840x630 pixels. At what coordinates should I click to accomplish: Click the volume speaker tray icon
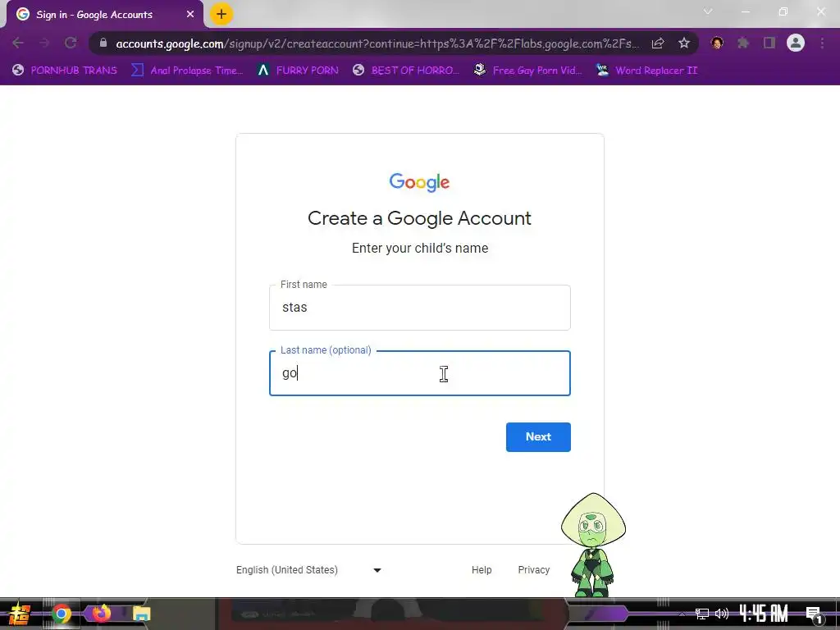(722, 614)
